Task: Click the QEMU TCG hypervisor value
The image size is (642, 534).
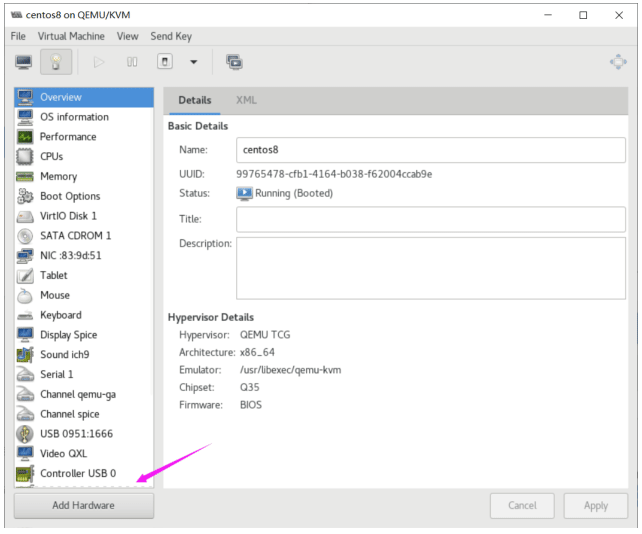Action: tap(265, 335)
